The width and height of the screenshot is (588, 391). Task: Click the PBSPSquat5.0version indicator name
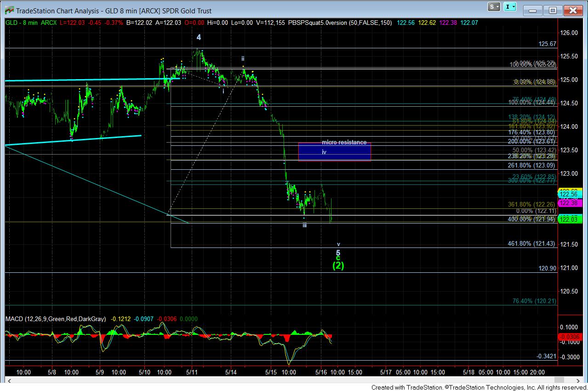tap(320, 22)
